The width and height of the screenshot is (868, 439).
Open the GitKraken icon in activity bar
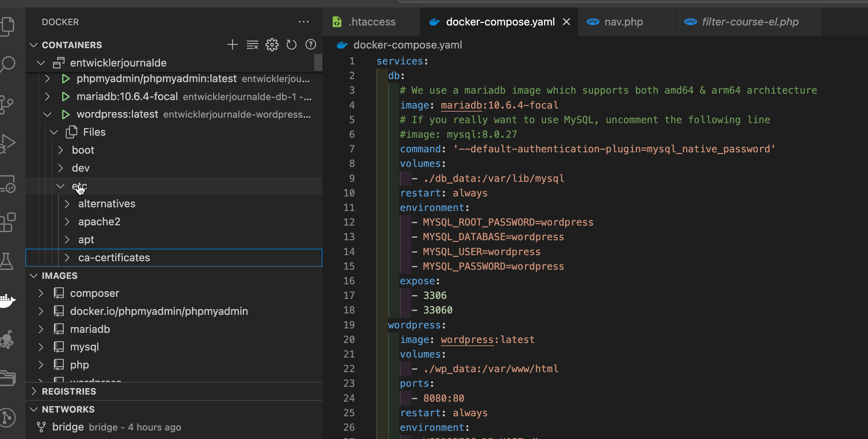click(7, 339)
